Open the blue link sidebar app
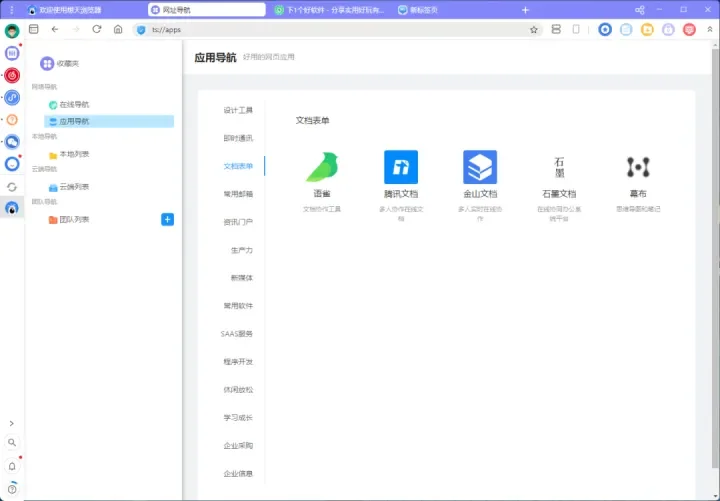The image size is (720, 501). pos(12,97)
